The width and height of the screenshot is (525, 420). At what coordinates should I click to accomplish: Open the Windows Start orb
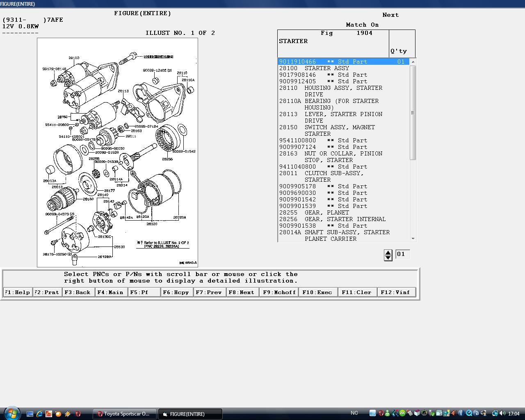pyautogui.click(x=11, y=413)
